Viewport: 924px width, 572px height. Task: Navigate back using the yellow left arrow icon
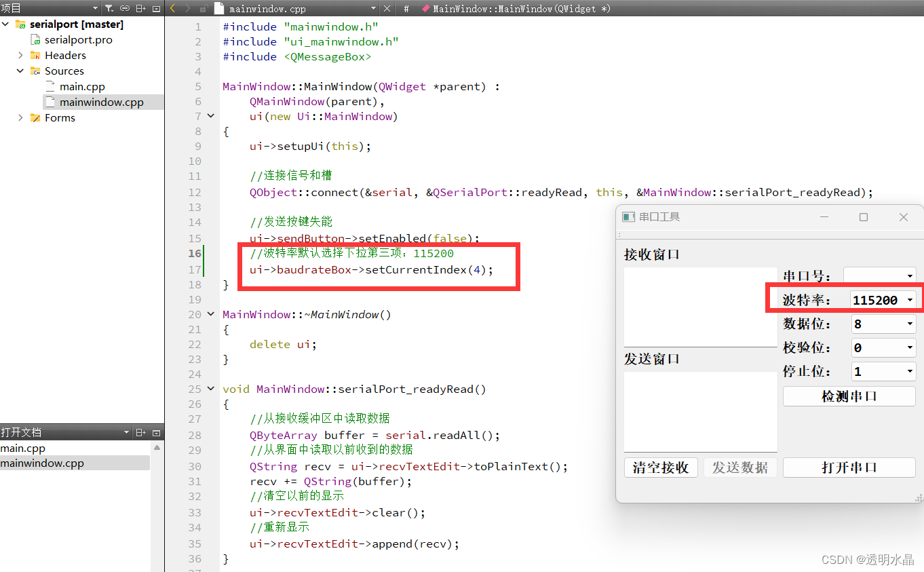(x=172, y=8)
